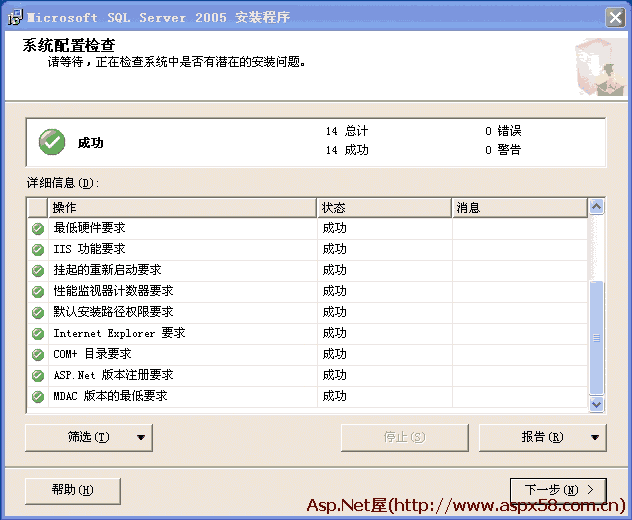Click the check icon for 性能监视器计数器要求
The width and height of the screenshot is (632, 520).
point(38,291)
